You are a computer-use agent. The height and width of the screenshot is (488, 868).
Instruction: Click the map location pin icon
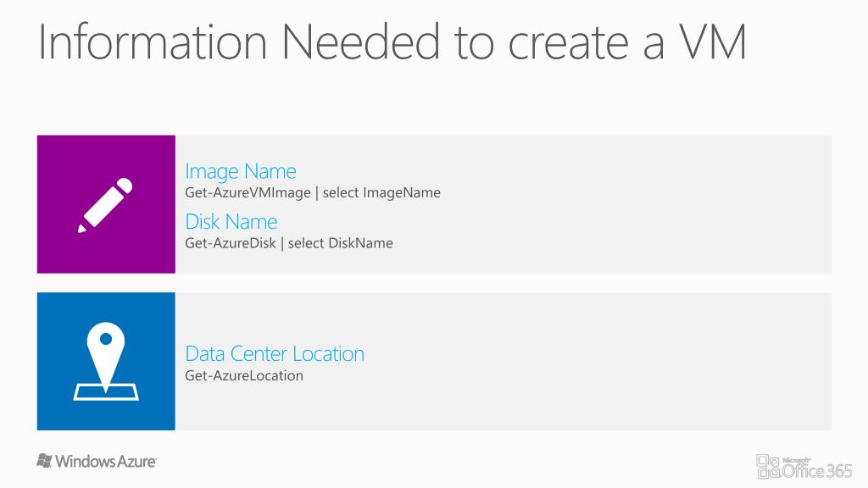[x=105, y=361]
